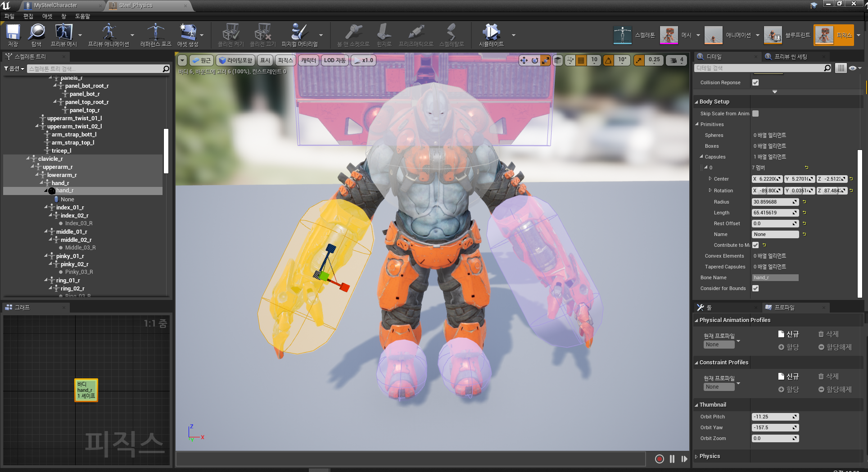868x472 pixels.
Task: Click the 표시 show button in viewport
Action: 265,60
